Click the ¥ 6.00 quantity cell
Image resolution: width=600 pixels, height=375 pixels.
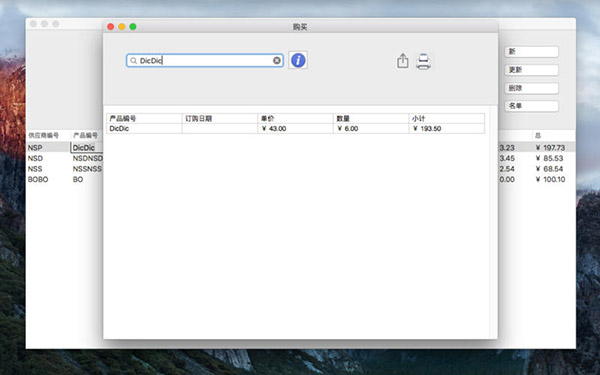[370, 129]
